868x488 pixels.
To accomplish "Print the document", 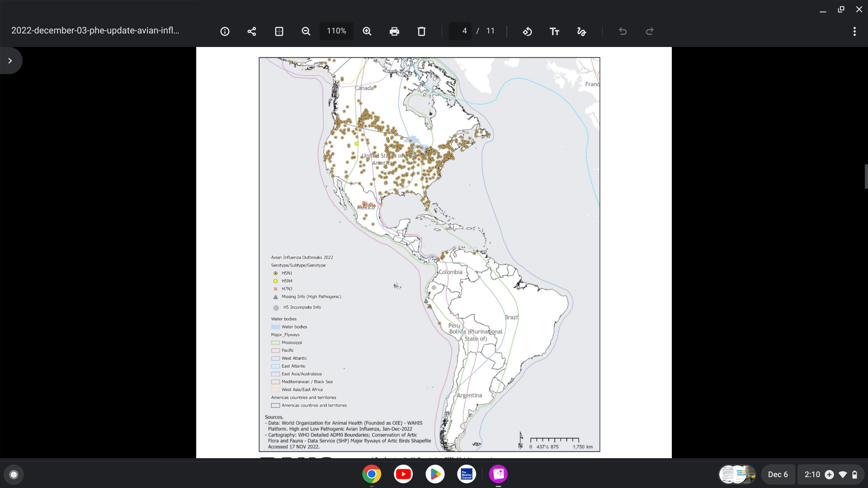I will click(x=394, y=31).
